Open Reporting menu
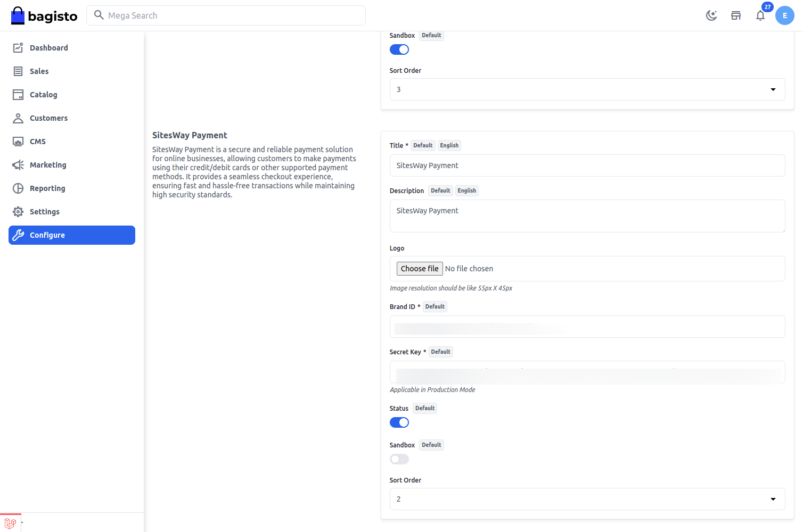Image resolution: width=803 pixels, height=532 pixels. [x=72, y=188]
